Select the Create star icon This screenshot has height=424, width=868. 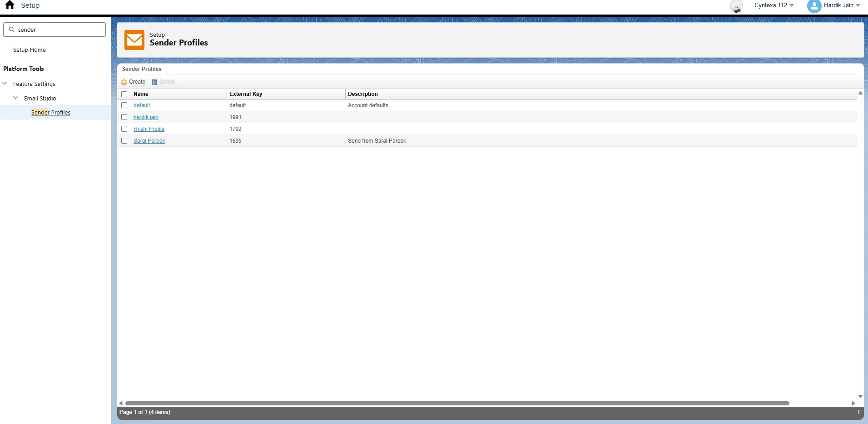coord(124,82)
